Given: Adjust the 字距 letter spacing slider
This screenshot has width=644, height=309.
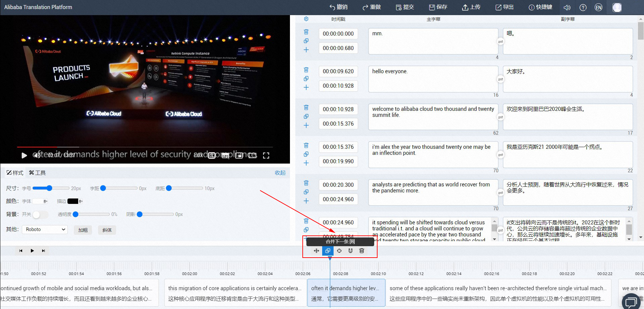Looking at the screenshot, I should point(119,188).
